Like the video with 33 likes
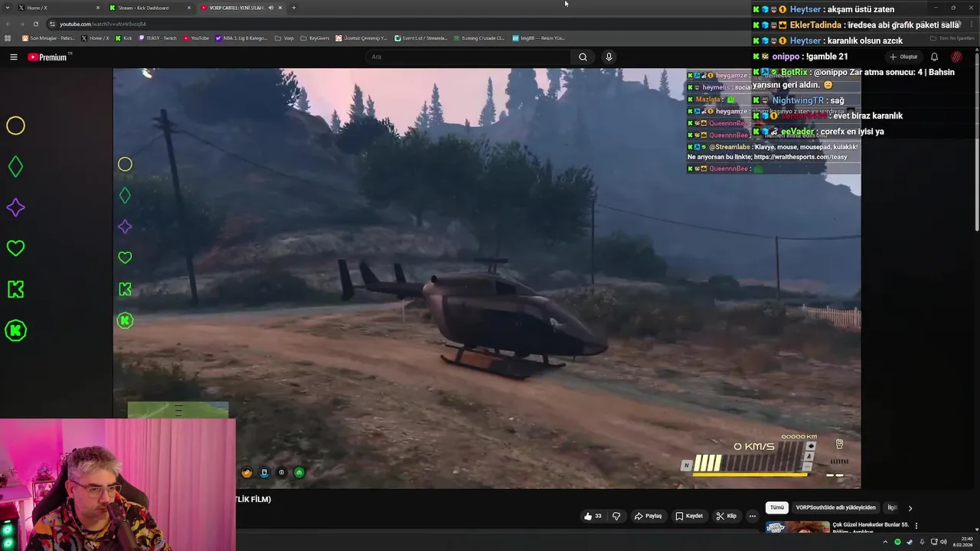The image size is (980, 551). (593, 516)
